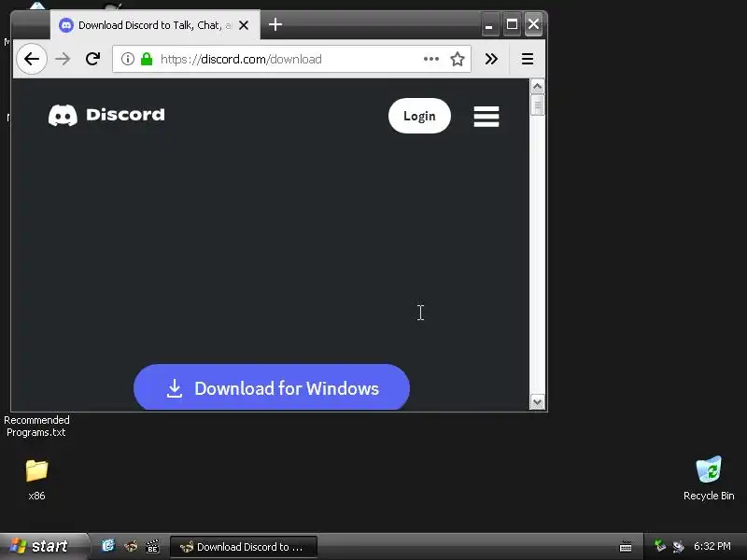Open a new tab with plus button
747x560 pixels.
click(275, 24)
